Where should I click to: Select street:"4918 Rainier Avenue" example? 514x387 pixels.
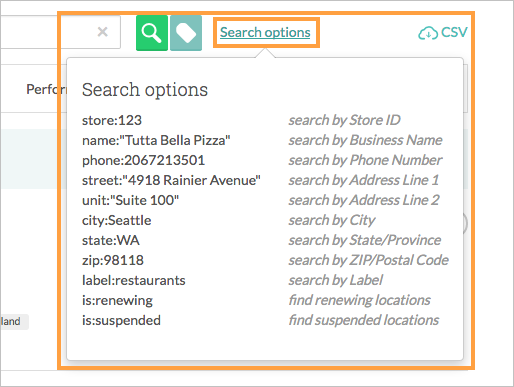click(x=171, y=180)
